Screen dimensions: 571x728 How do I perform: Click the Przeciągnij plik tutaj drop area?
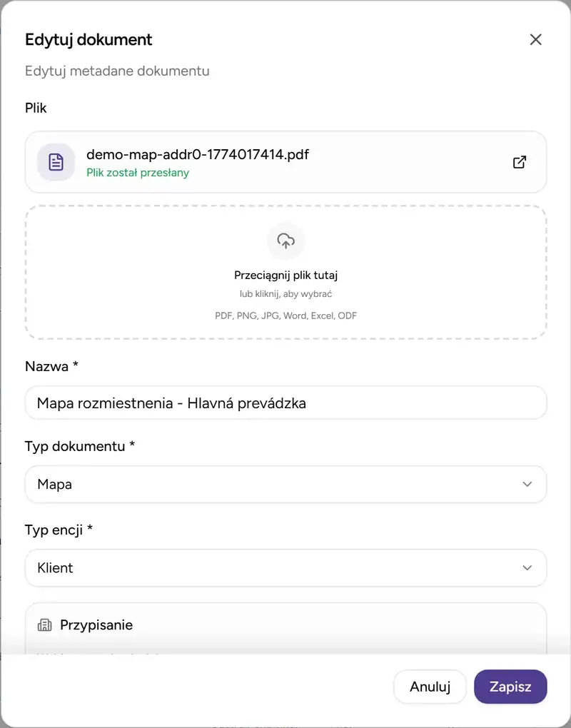[285, 275]
